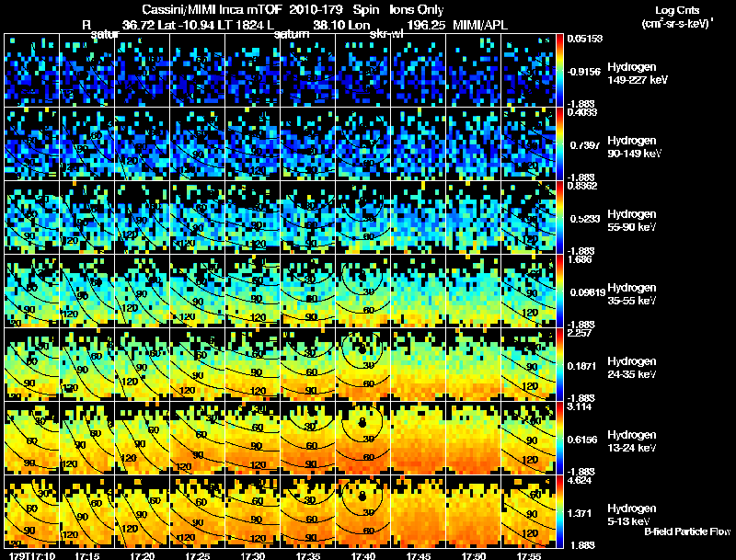Viewport: 736px width, 560px height.
Task: Click the colorbar maximum value 3.114
Action: tap(580, 406)
